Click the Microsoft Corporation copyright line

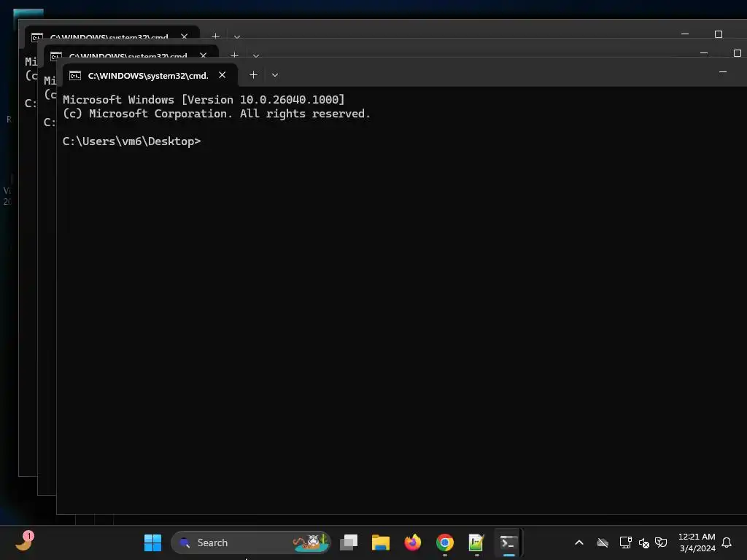216,114
